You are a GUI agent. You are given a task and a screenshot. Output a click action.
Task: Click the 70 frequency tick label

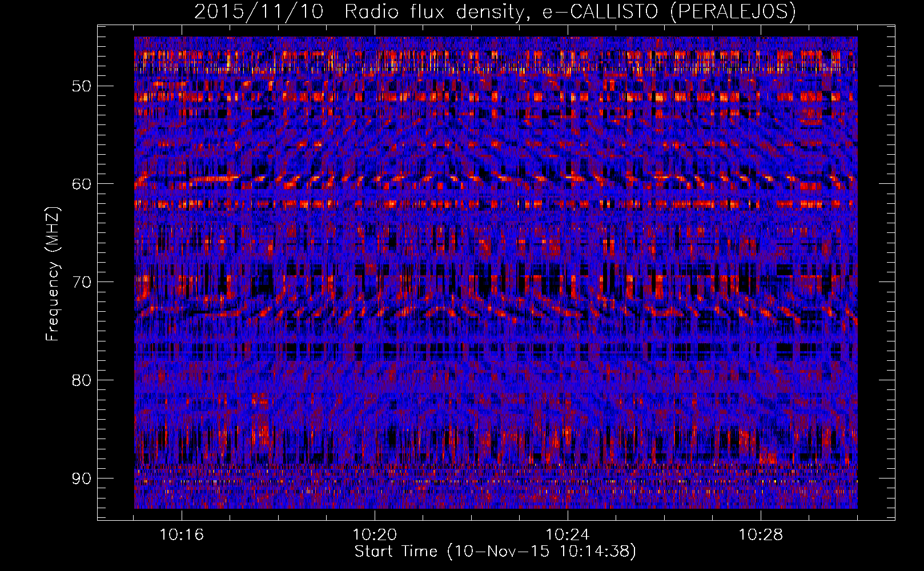coord(82,282)
